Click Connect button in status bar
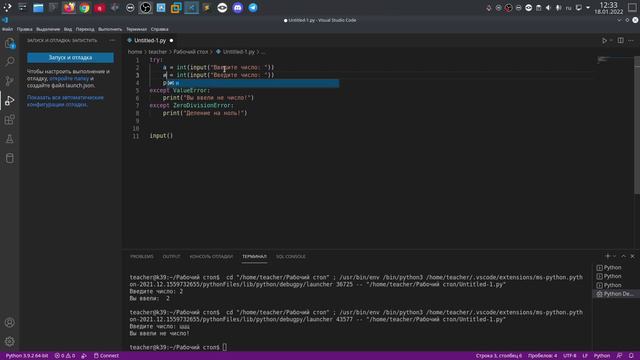This screenshot has height=360, width=640. (x=106, y=356)
